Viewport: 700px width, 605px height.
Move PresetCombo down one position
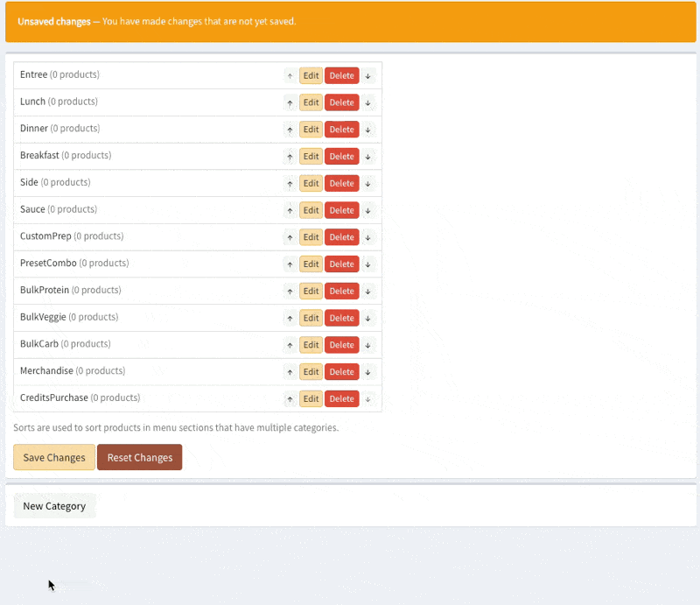pos(367,264)
